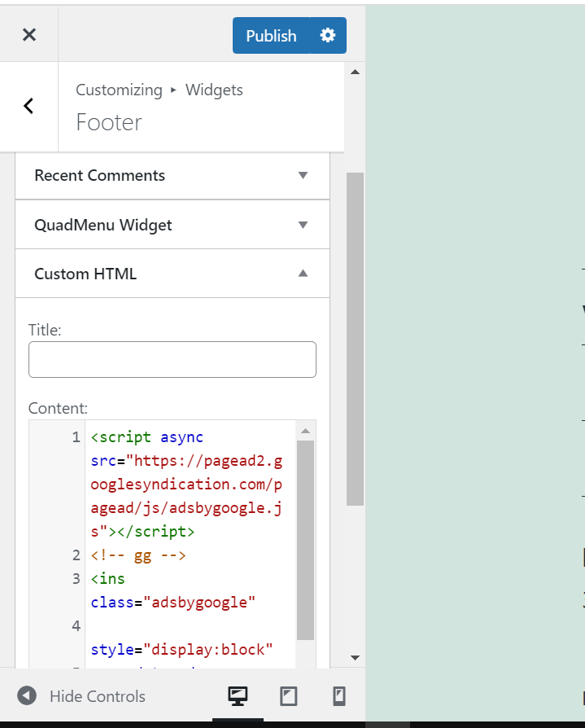
Task: Collapse the Custom HTML widget
Action: (x=303, y=274)
